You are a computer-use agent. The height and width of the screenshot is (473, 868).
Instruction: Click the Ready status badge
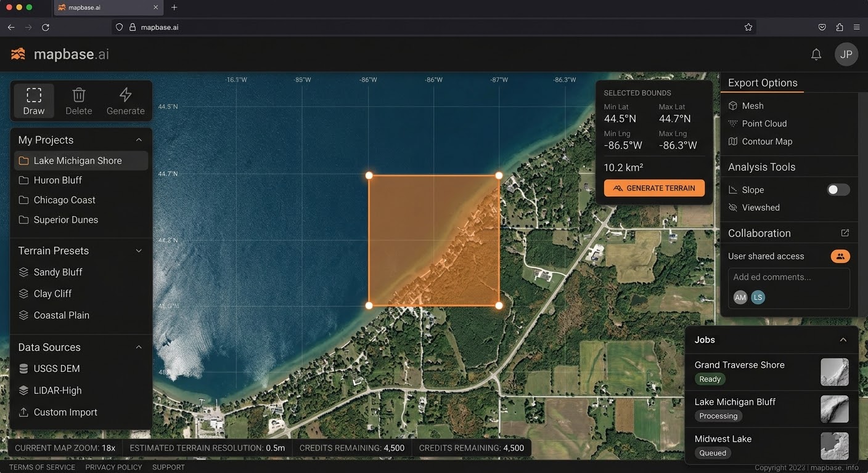pyautogui.click(x=710, y=379)
